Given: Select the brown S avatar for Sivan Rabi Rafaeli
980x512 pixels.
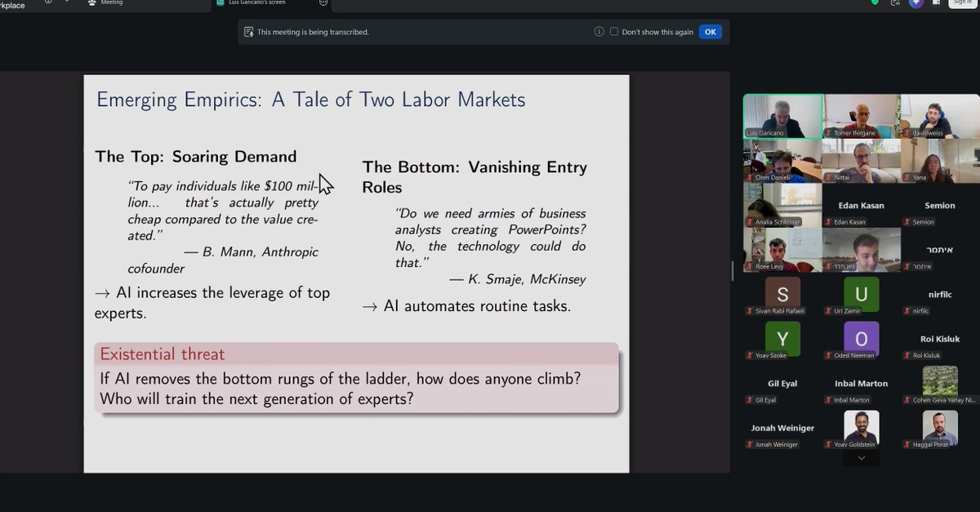Looking at the screenshot, I should [782, 294].
